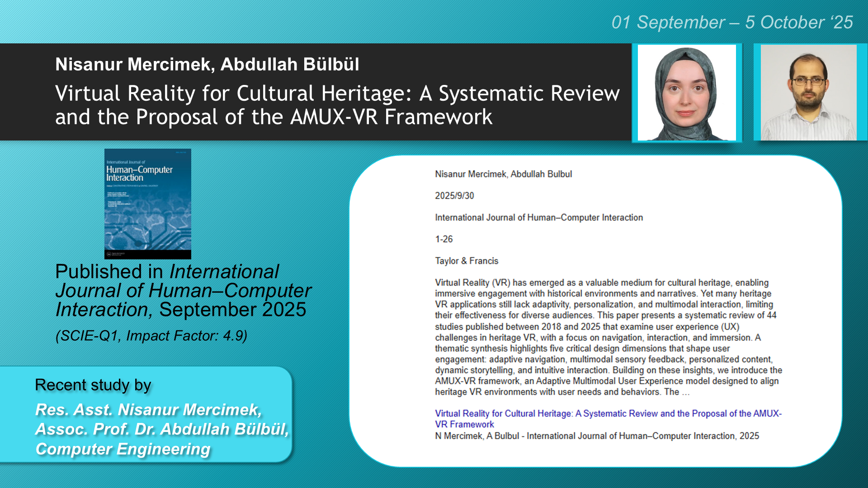
Task: Click the Human–Computer Interaction journal cover thumbnail
Action: point(147,203)
